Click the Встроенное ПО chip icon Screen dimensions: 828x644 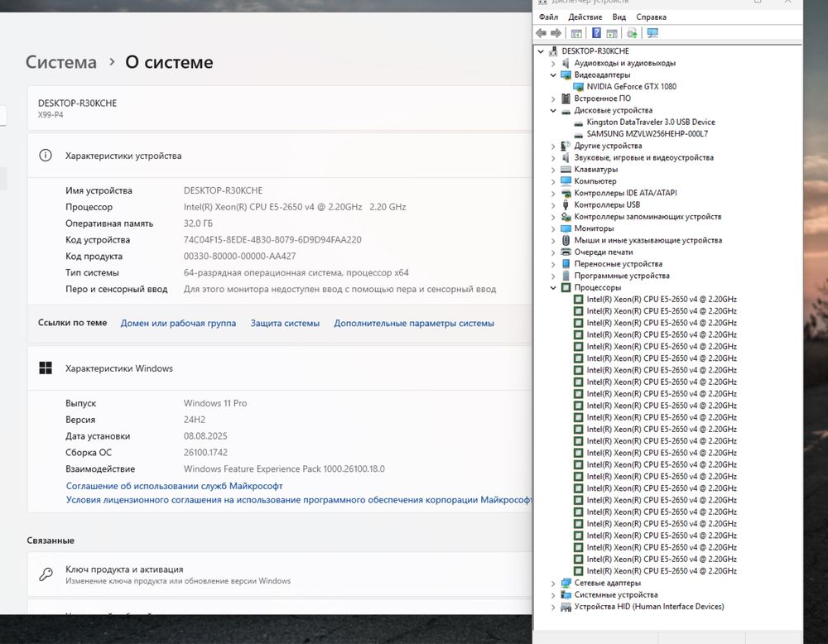tap(566, 99)
